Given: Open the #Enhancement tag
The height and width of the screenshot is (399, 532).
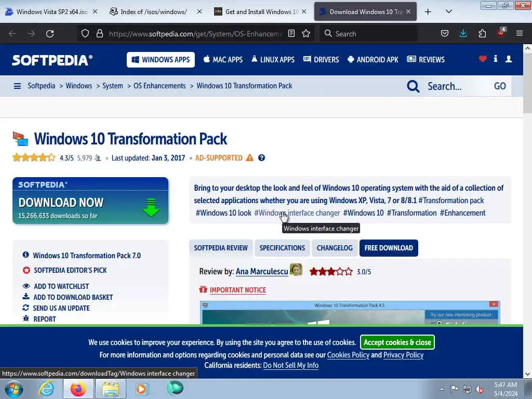Looking at the screenshot, I should [x=462, y=213].
